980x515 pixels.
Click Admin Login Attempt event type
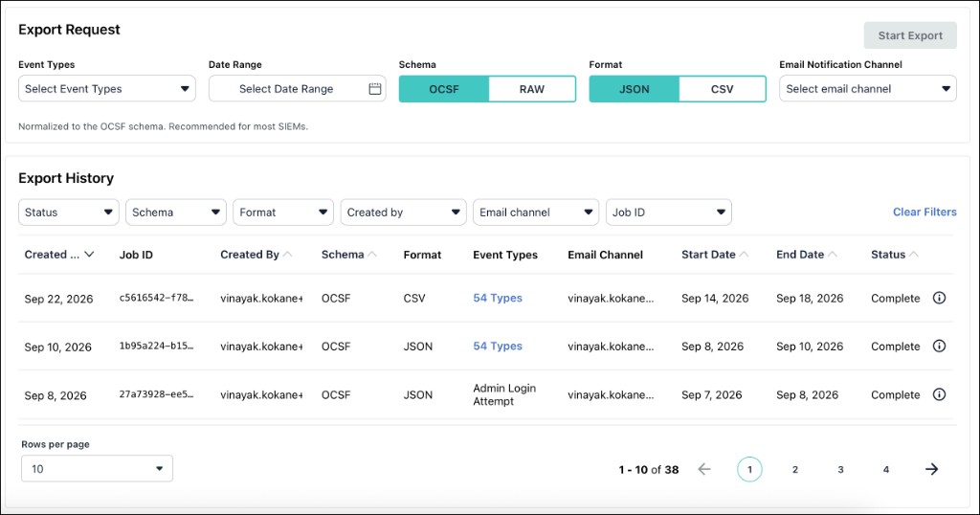click(504, 394)
